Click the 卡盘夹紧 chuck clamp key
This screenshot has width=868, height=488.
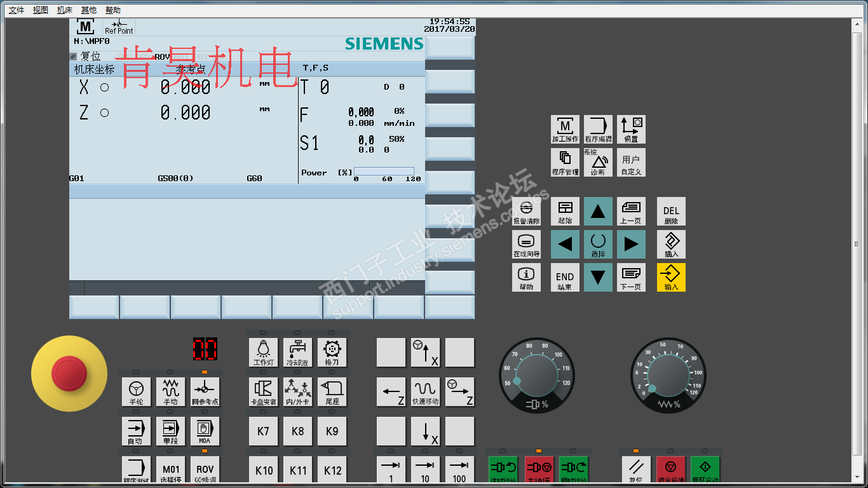[x=263, y=392]
